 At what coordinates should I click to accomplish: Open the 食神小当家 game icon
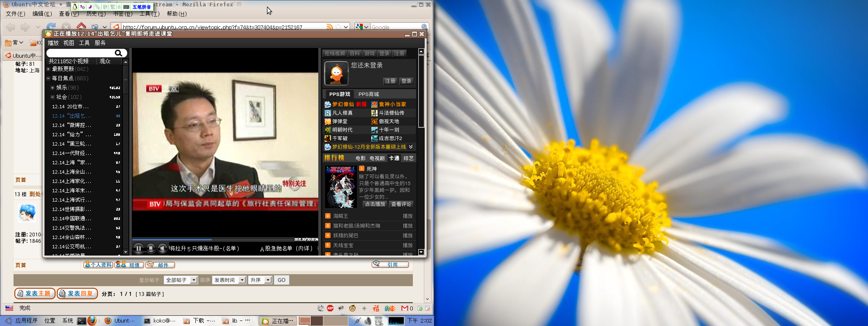(374, 104)
